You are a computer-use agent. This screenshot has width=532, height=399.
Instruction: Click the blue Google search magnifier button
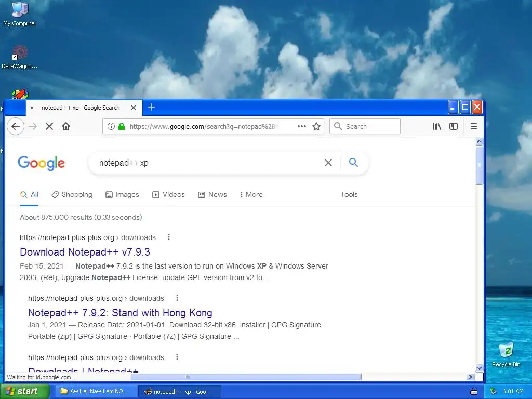(353, 163)
